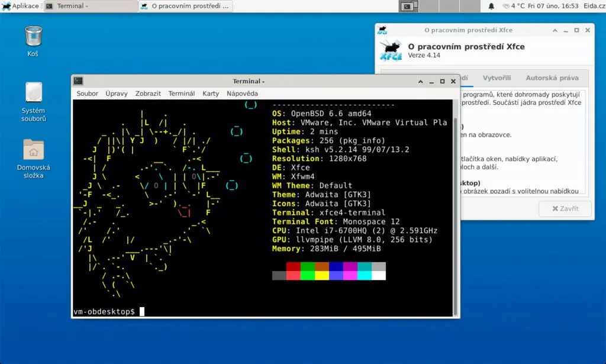
Task: Click the workspace switcher's first workspace
Action: (x=409, y=6)
